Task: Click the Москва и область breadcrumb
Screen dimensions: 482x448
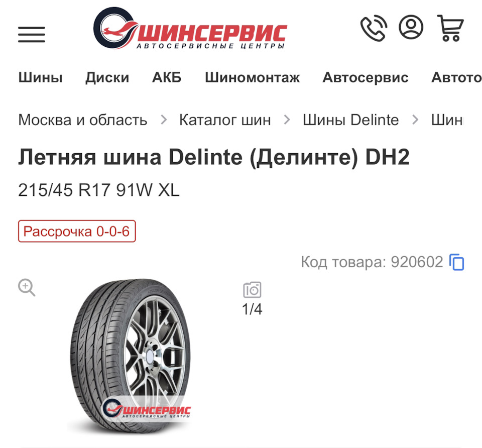Action: 83,120
